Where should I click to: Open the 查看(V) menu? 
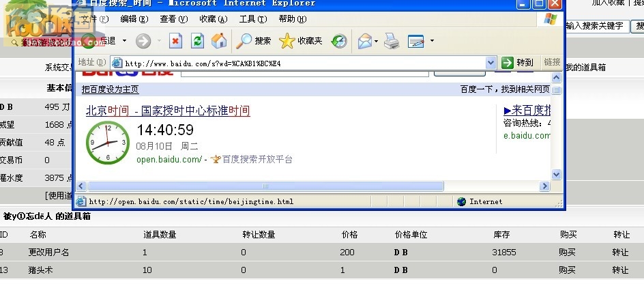[x=174, y=19]
